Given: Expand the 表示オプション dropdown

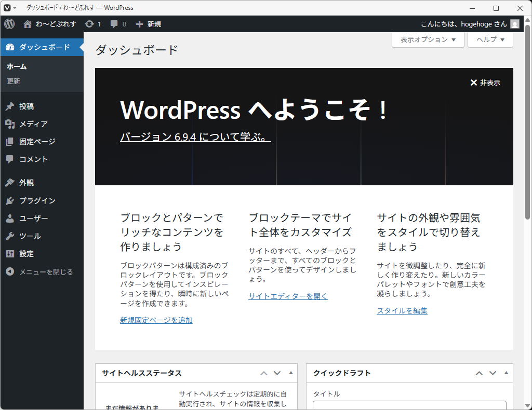Looking at the screenshot, I should click(x=428, y=39).
